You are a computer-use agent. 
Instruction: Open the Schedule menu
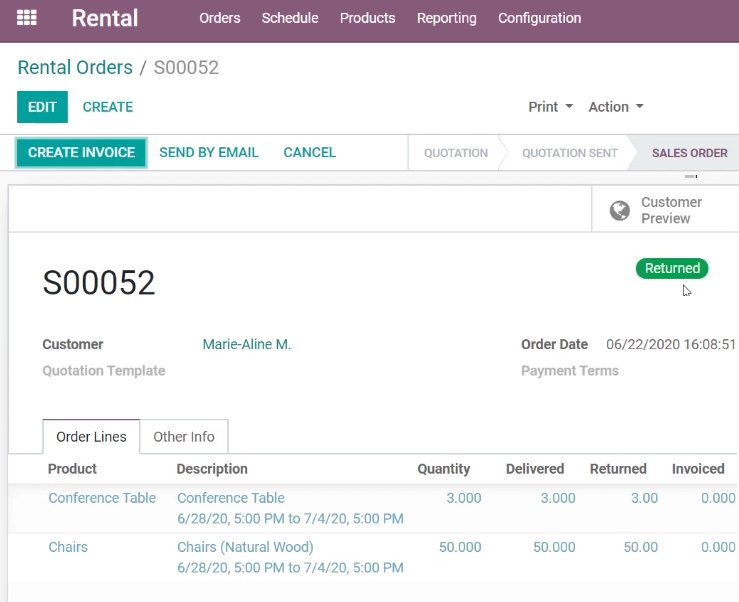click(290, 18)
